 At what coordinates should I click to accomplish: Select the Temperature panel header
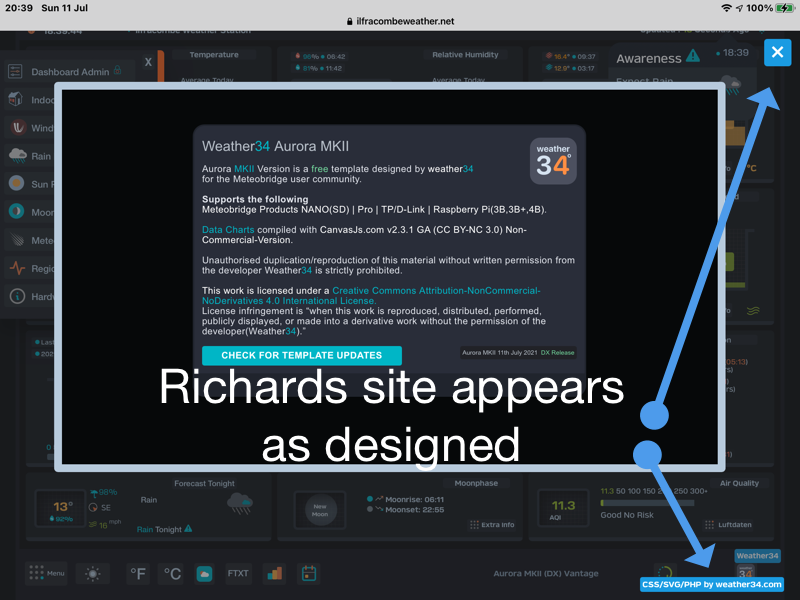pos(214,55)
